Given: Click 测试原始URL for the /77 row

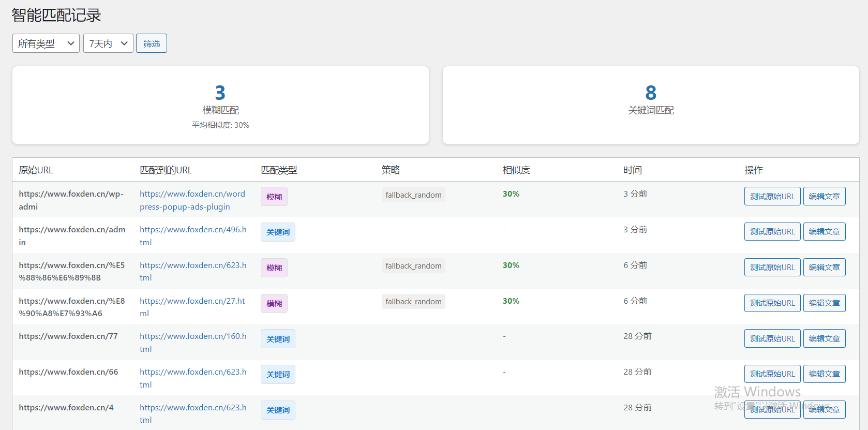Looking at the screenshot, I should [x=772, y=338].
